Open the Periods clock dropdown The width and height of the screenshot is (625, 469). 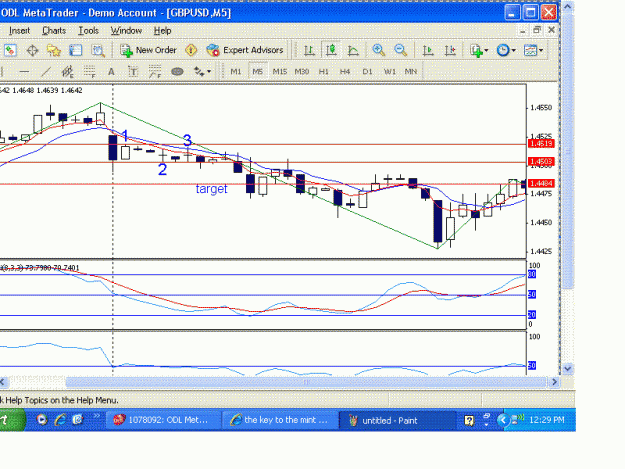coord(506,50)
